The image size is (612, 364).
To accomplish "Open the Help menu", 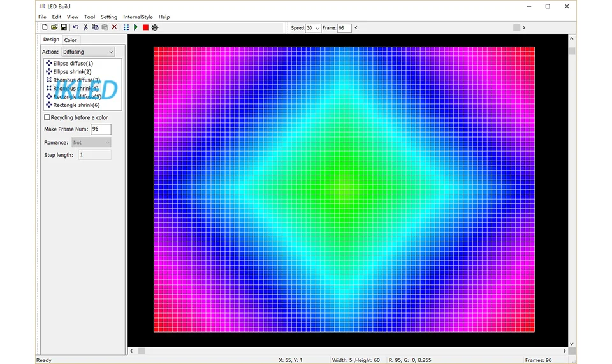I will 164,17.
